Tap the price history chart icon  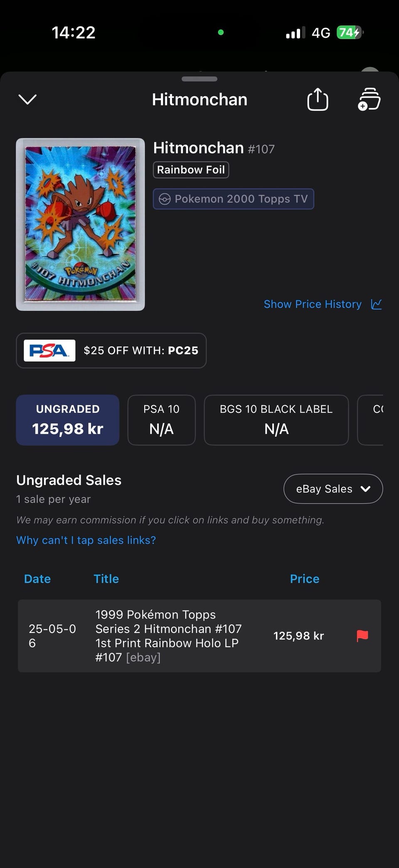click(376, 304)
